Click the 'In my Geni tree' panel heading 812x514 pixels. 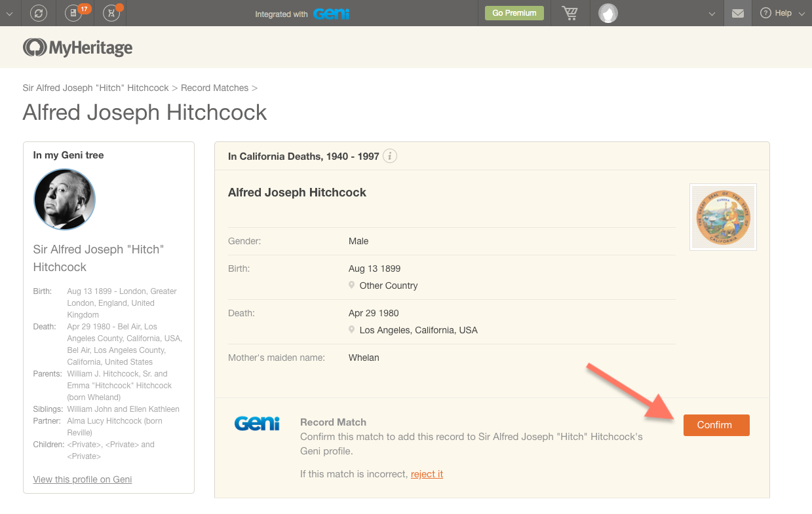[68, 155]
